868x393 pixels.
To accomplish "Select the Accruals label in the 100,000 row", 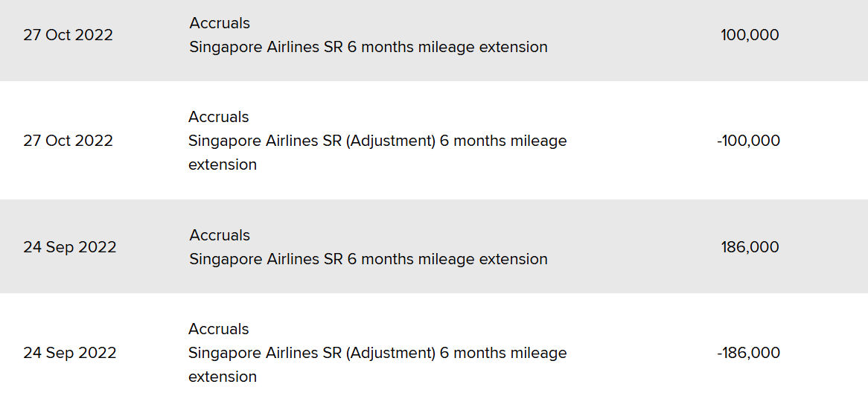I will click(220, 23).
